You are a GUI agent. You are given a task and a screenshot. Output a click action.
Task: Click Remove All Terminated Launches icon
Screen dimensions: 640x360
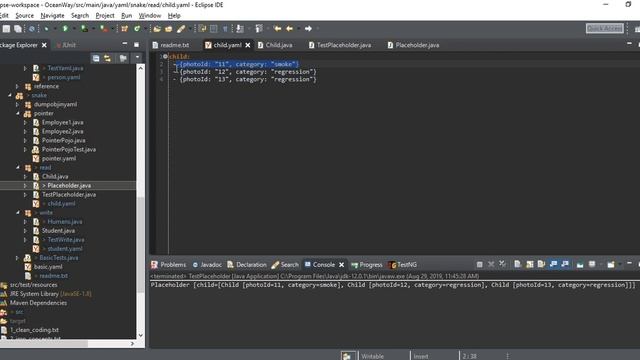502,264
